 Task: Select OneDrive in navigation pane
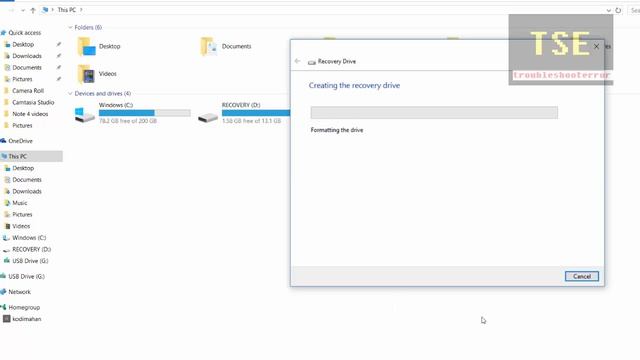(20, 141)
